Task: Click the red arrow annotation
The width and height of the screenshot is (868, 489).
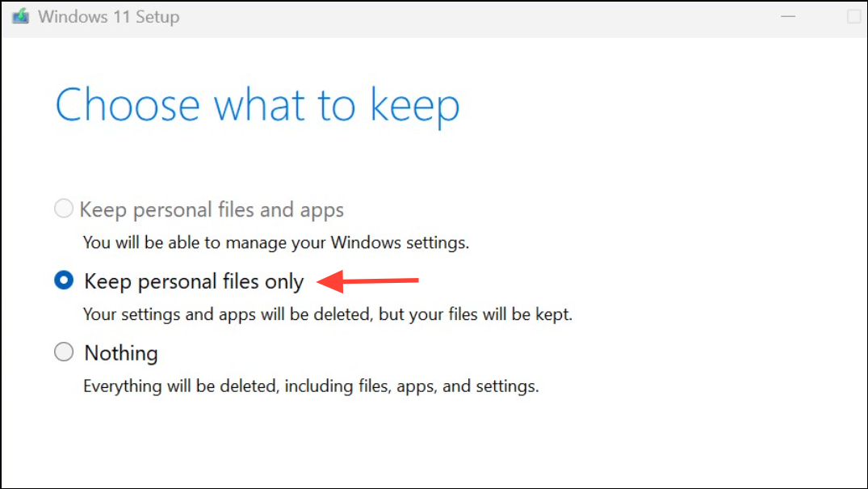Action: tap(367, 281)
